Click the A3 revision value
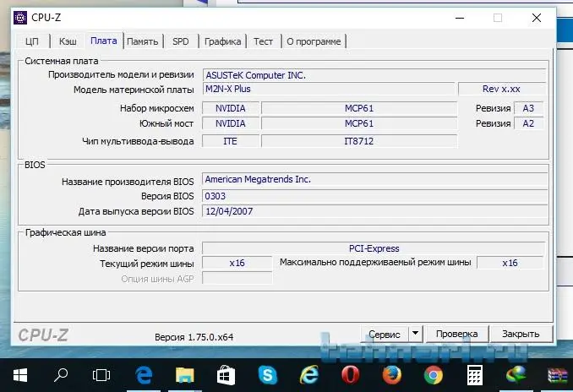 (528, 108)
